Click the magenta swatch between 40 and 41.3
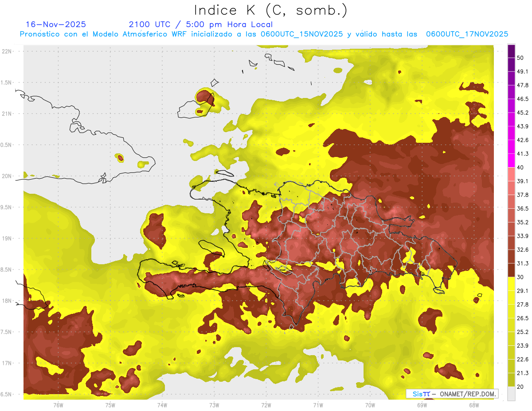Image resolution: width=532 pixels, height=411 pixels. (x=511, y=160)
